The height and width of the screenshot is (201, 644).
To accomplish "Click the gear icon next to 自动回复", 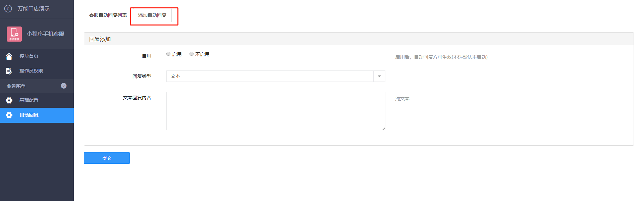I will pos(9,115).
